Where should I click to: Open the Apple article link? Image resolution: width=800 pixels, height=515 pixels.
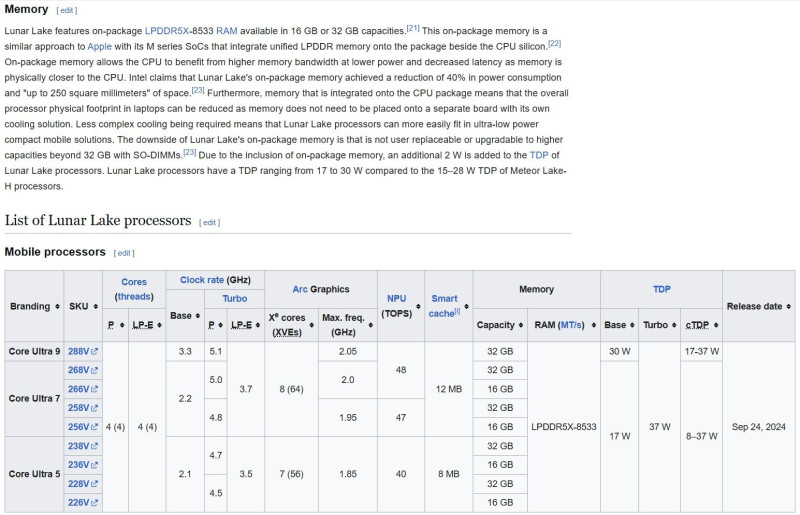tap(99, 46)
